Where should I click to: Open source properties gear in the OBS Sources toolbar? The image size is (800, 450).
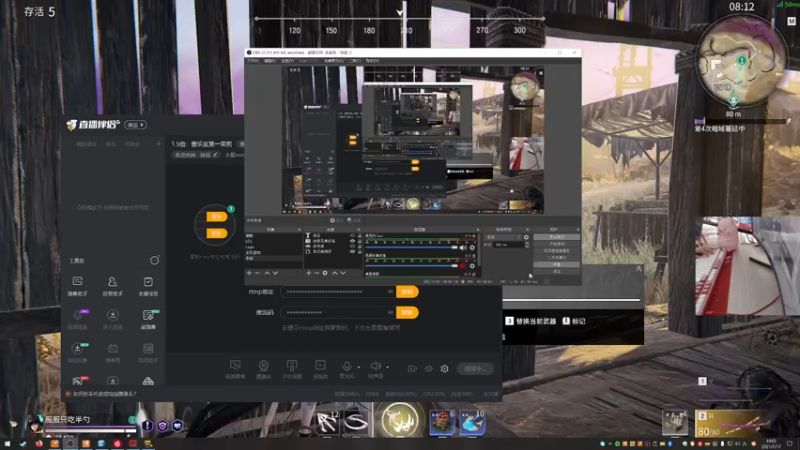[x=325, y=273]
